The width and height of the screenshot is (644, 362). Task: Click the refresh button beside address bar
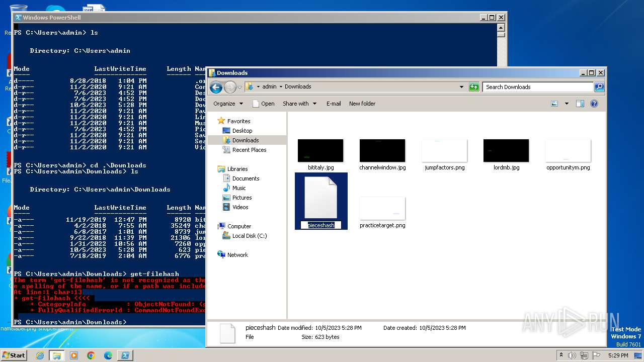pos(474,87)
